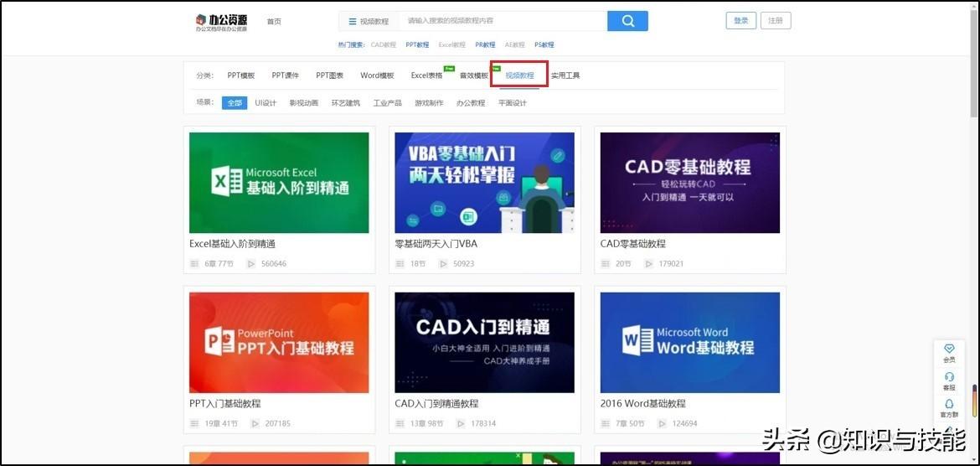Image resolution: width=980 pixels, height=466 pixels.
Task: Select the Excel表格 category tab
Action: 427,75
